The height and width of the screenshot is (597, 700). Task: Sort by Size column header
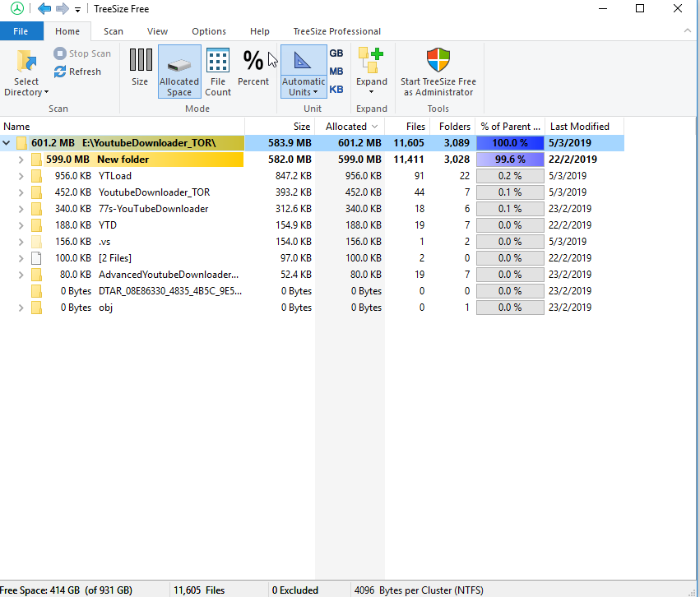click(x=280, y=127)
